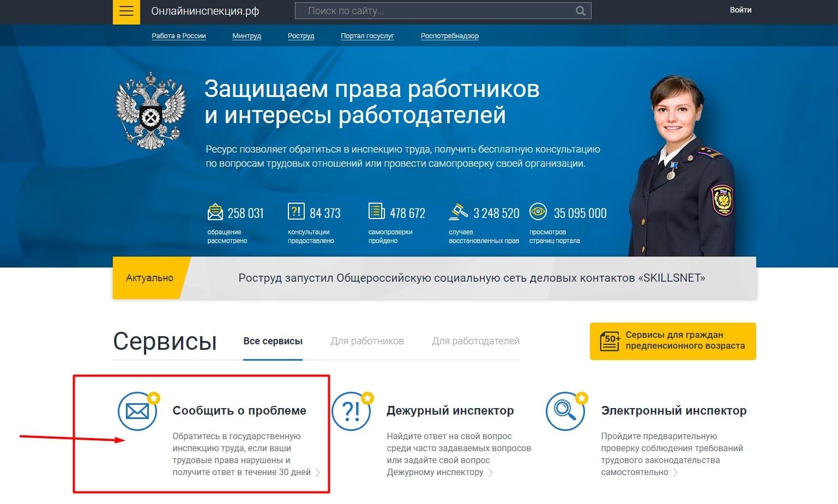Click 'Найдите ответ на свой вопрос' description

[459, 454]
